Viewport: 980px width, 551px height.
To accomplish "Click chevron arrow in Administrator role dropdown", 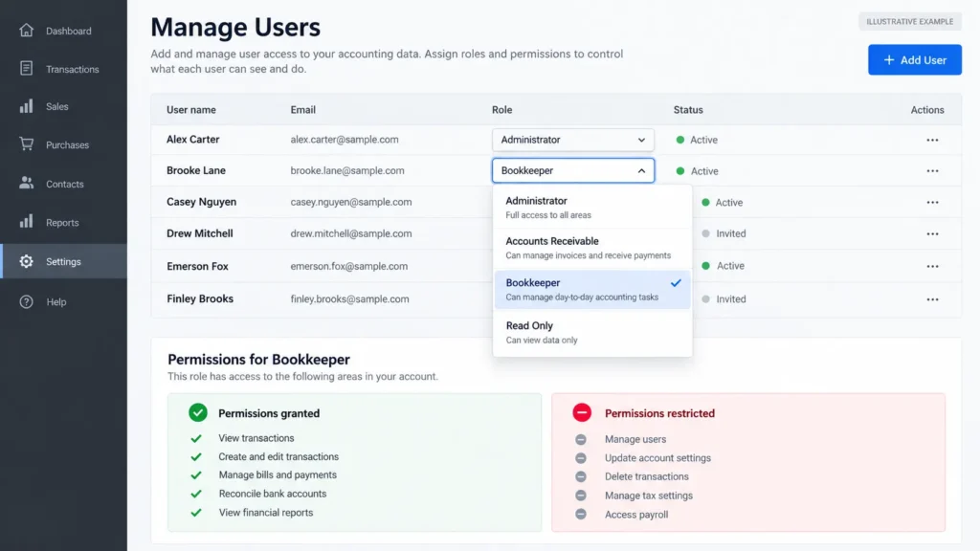I will click(x=641, y=140).
